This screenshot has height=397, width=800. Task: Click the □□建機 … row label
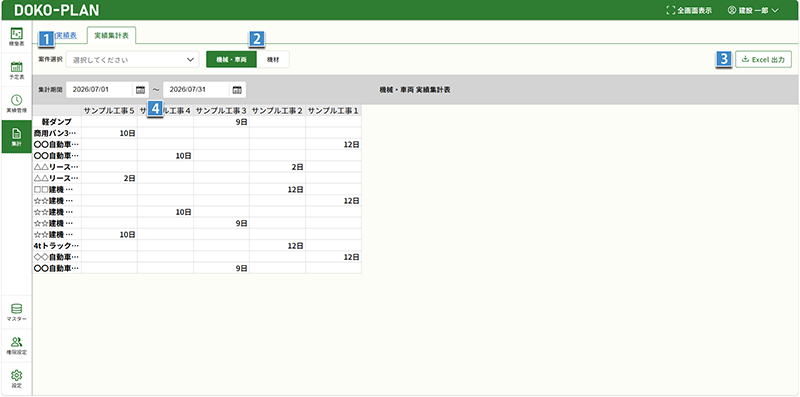(56, 189)
